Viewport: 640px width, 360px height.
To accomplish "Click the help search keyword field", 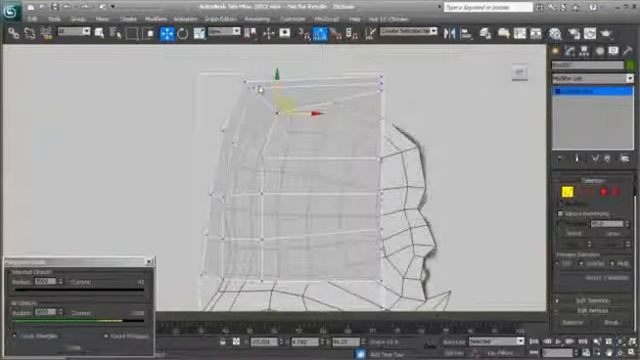I will [488, 7].
